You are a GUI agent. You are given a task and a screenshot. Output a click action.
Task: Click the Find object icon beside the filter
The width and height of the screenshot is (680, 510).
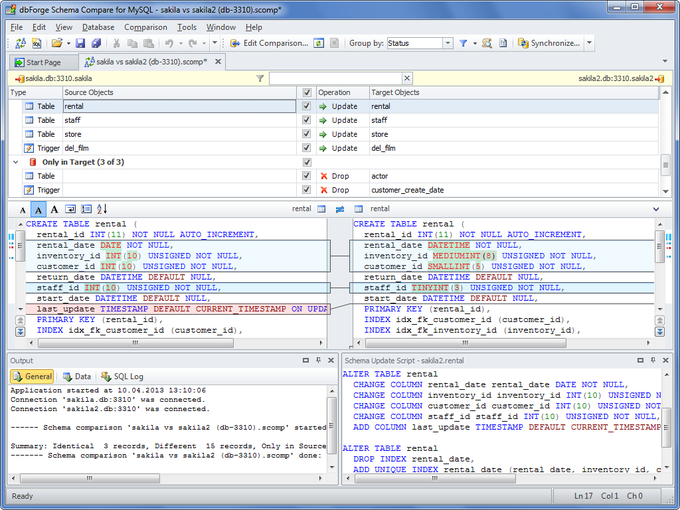487,43
